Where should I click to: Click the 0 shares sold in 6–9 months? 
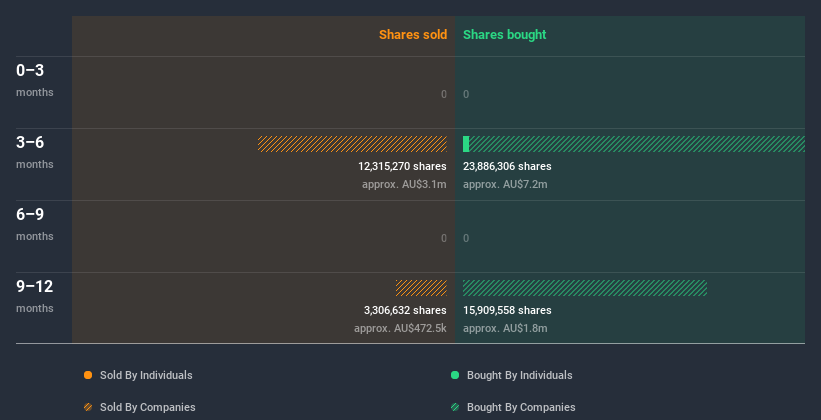point(444,238)
